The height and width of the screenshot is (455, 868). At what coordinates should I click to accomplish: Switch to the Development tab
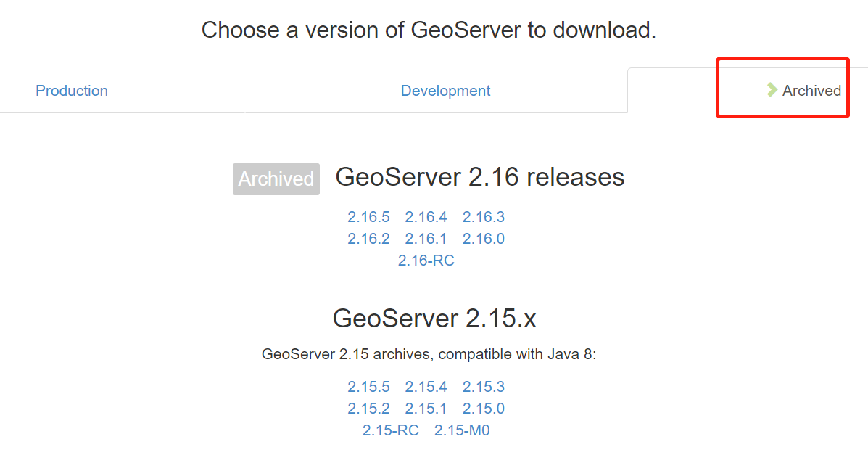(445, 90)
